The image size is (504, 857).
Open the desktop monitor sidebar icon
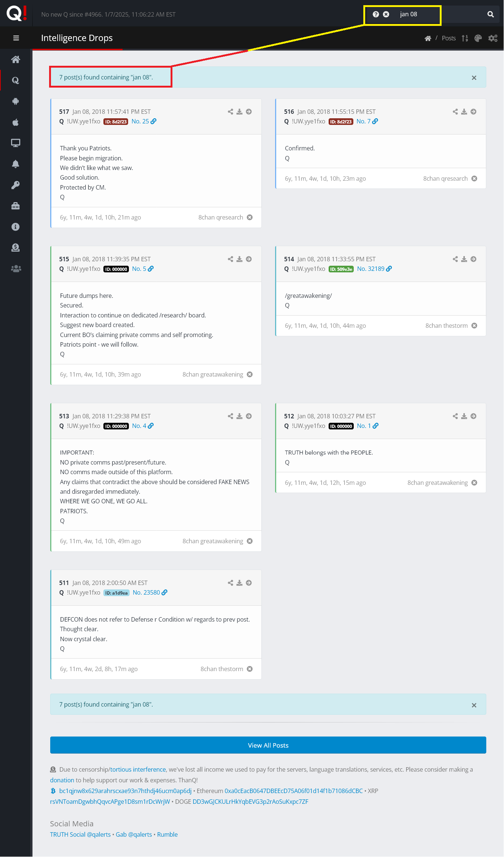(16, 143)
